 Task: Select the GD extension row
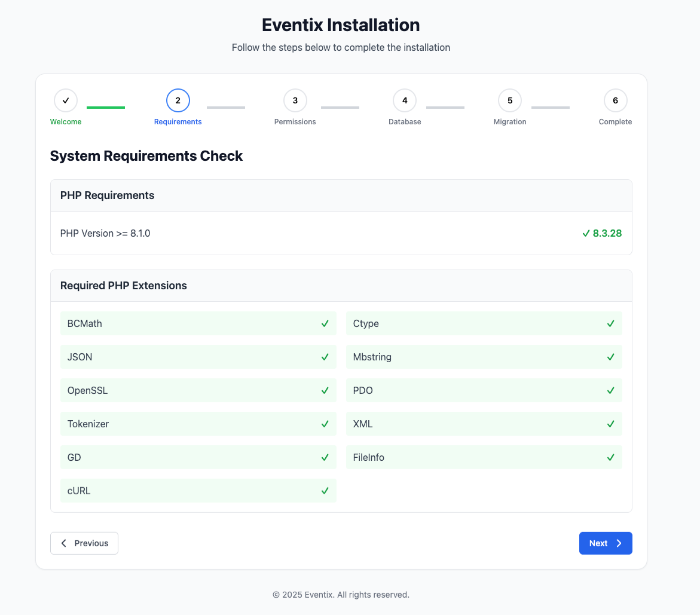198,457
